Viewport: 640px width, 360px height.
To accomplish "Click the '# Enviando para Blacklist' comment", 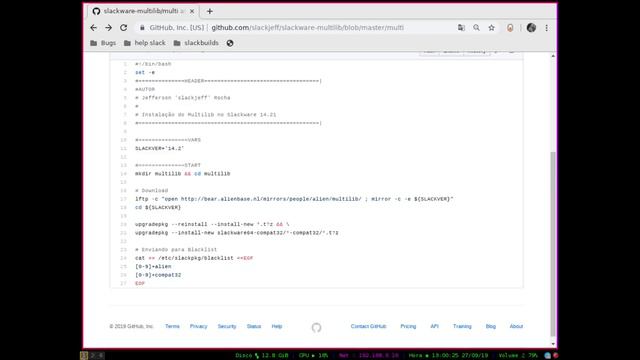I will click(176, 250).
